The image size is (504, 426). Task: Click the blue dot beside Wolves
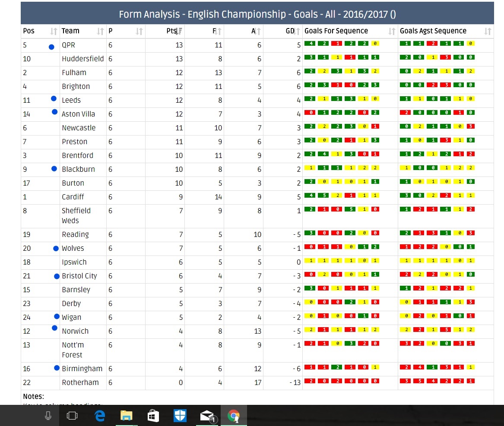[56, 248]
